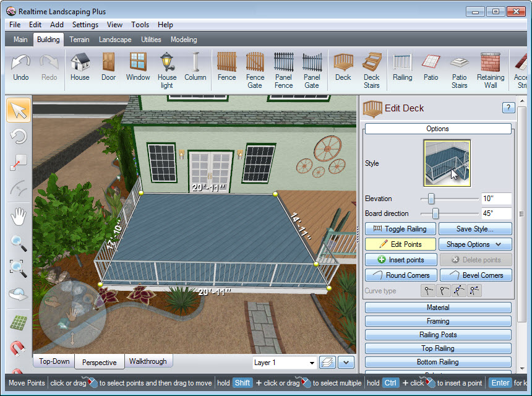Screen dimensions: 532x396
Task: Insert a Window
Action: click(138, 67)
